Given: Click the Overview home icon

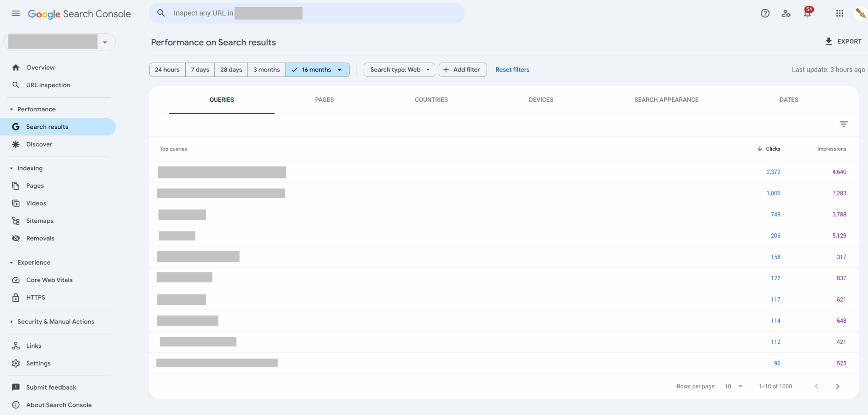Looking at the screenshot, I should tap(16, 67).
